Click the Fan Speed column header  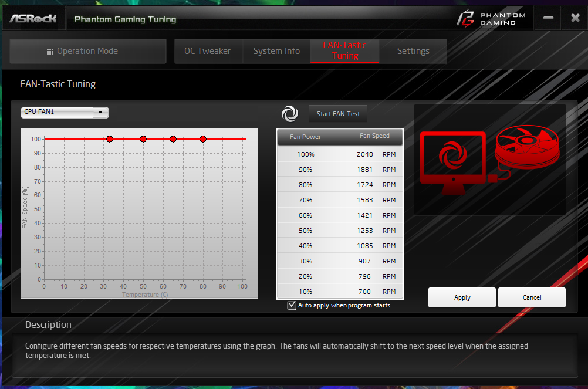click(374, 136)
